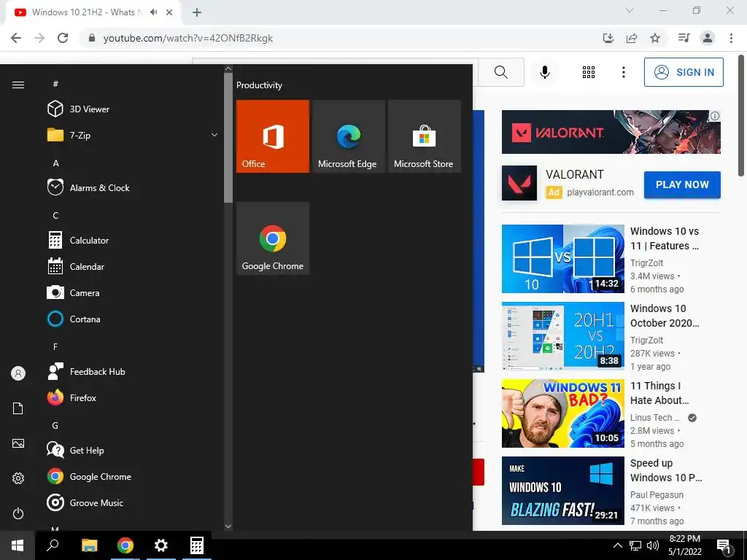Launch Alarms & Clock app
The width and height of the screenshot is (747, 560).
tap(133, 187)
